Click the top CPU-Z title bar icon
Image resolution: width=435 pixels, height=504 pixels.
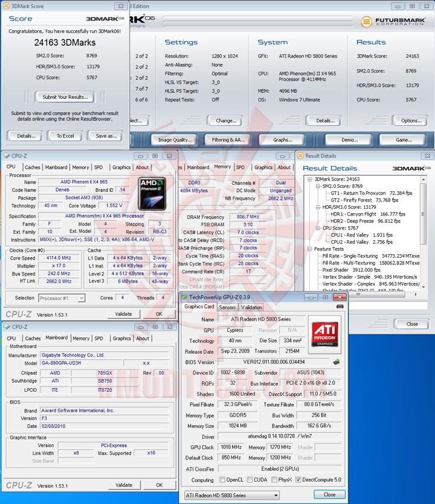point(6,156)
